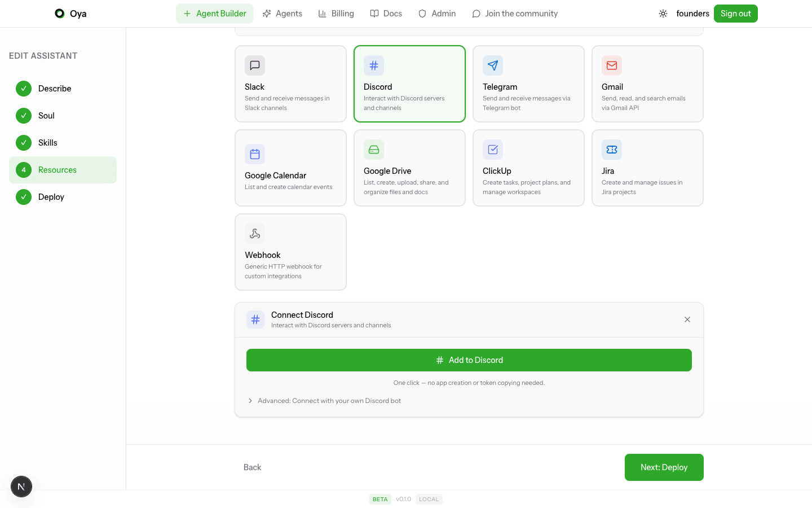812x508 pixels.
Task: Click the Add to Discord button
Action: (x=469, y=360)
